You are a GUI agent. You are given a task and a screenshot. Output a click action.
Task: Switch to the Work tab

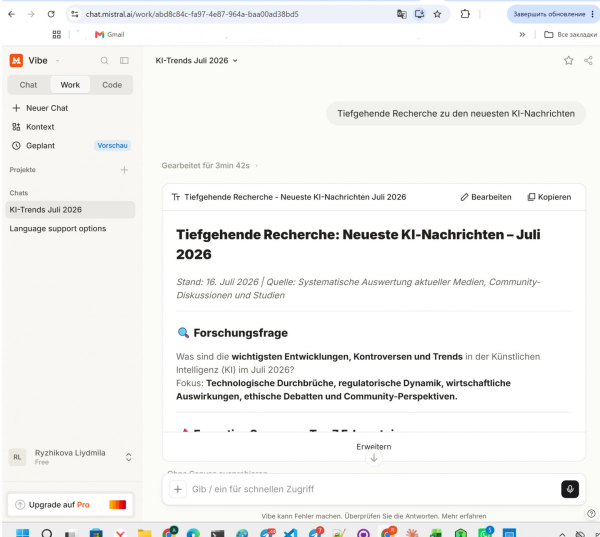[x=70, y=85]
